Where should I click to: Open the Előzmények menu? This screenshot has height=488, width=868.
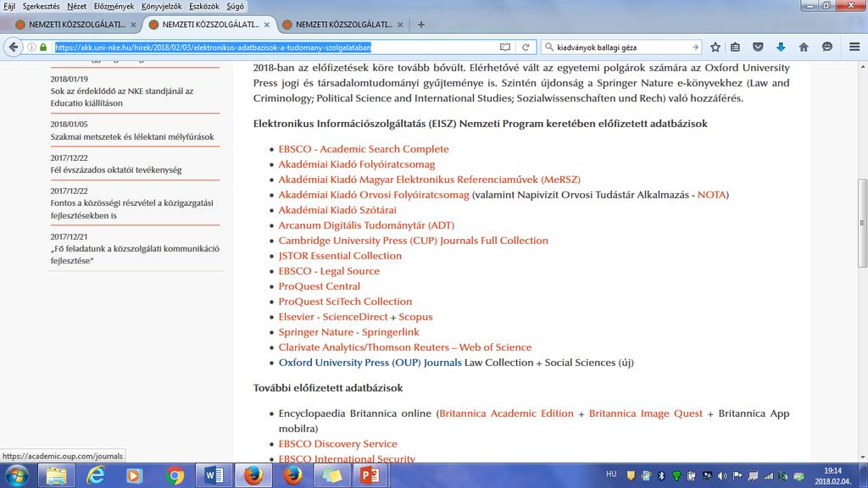coord(114,6)
